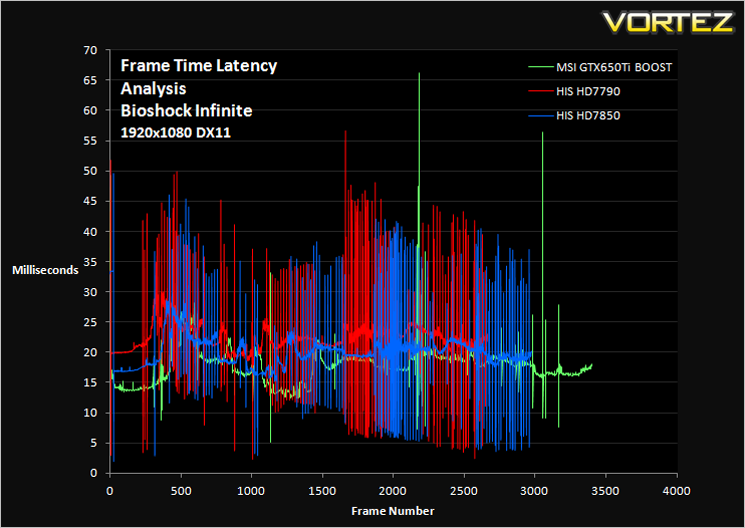Screen dimensions: 745x528
Task: Click the y-axis value 20
Action: point(90,352)
